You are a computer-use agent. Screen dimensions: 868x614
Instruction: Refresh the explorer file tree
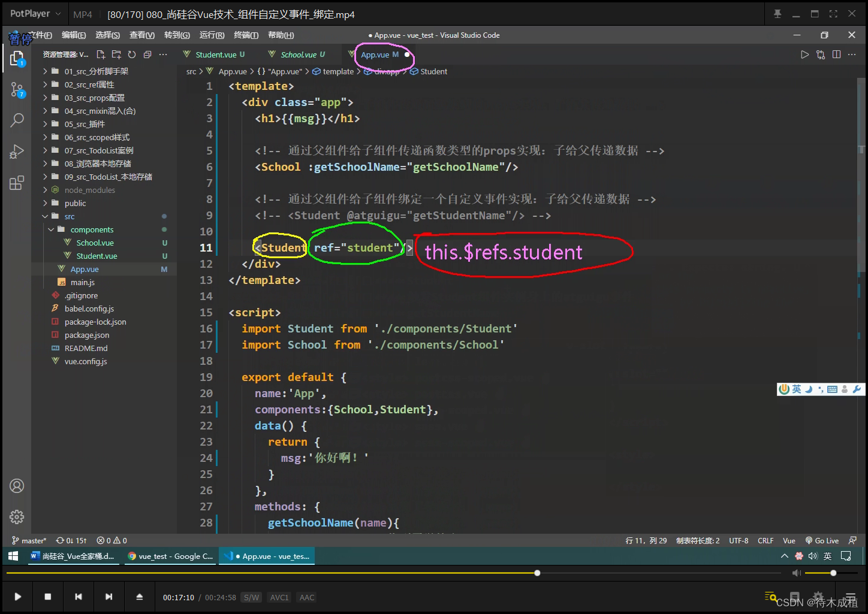coord(132,55)
